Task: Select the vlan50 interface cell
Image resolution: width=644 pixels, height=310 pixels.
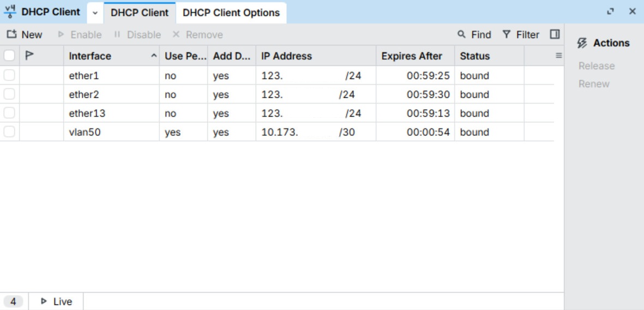Action: pyautogui.click(x=111, y=133)
